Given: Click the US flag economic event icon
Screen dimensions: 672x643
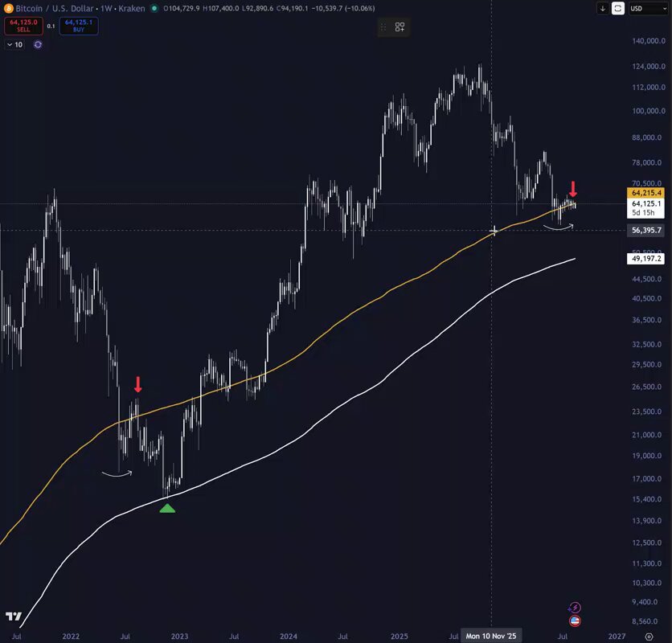Looking at the screenshot, I should point(575,620).
